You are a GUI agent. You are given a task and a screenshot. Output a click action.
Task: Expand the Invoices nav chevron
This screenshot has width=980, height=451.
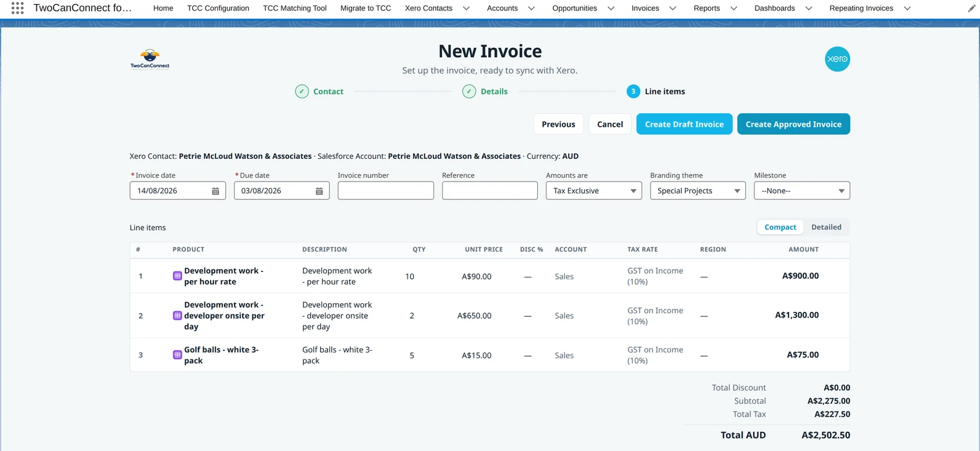tap(672, 9)
